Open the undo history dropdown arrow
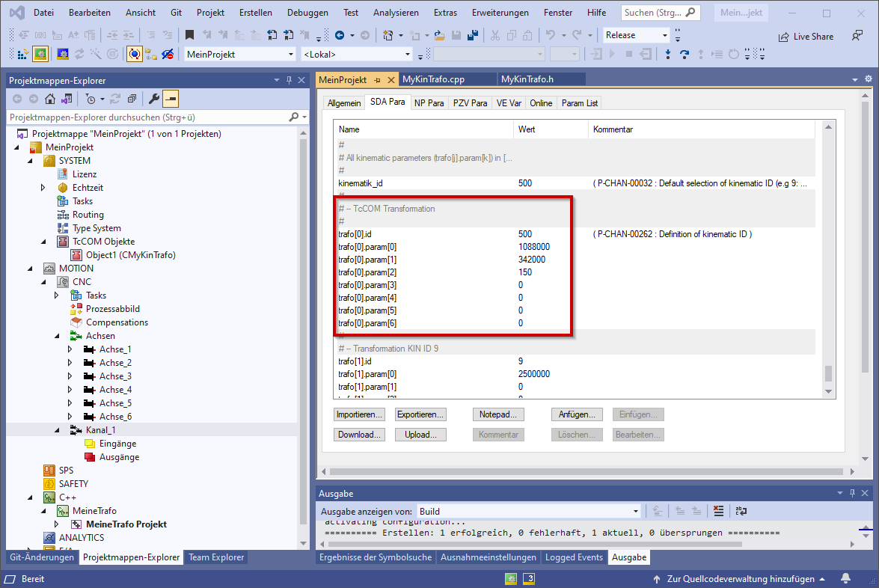879x588 pixels. pyautogui.click(x=563, y=35)
